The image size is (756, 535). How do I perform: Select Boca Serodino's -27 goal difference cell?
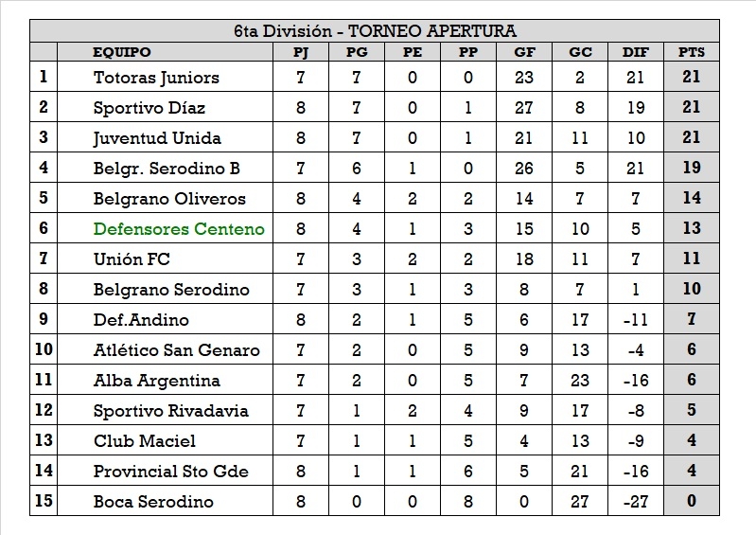coord(635,502)
